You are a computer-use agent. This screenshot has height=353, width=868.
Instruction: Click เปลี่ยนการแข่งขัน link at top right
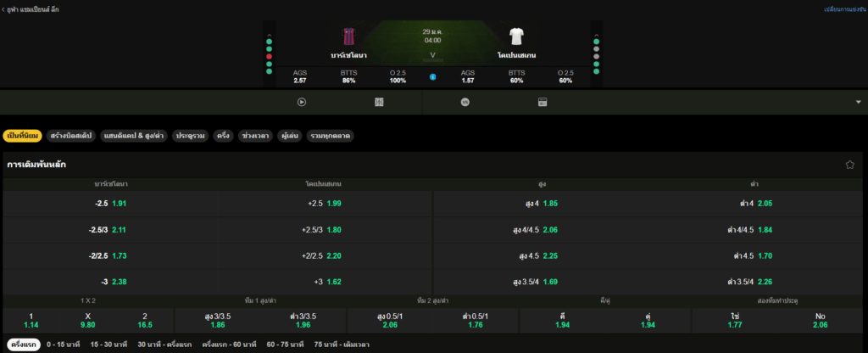(x=845, y=9)
